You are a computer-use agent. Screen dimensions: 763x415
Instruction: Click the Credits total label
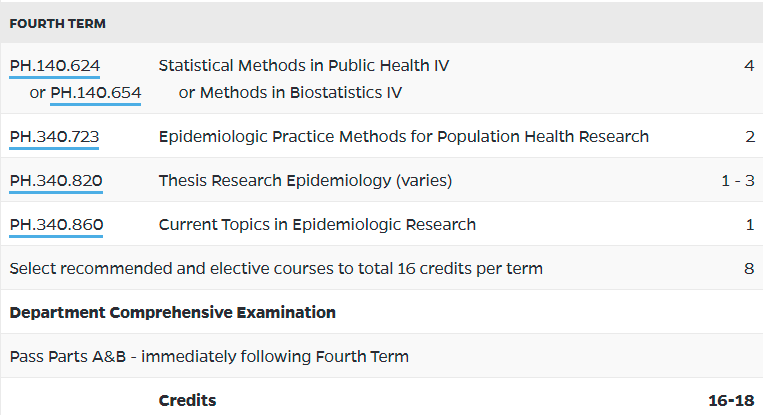coord(187,400)
